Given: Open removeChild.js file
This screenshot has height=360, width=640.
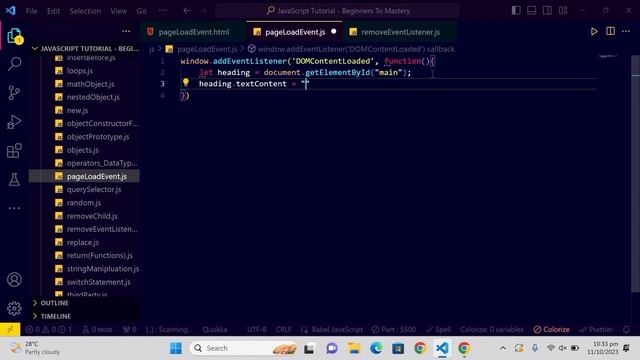Looking at the screenshot, I should [92, 216].
